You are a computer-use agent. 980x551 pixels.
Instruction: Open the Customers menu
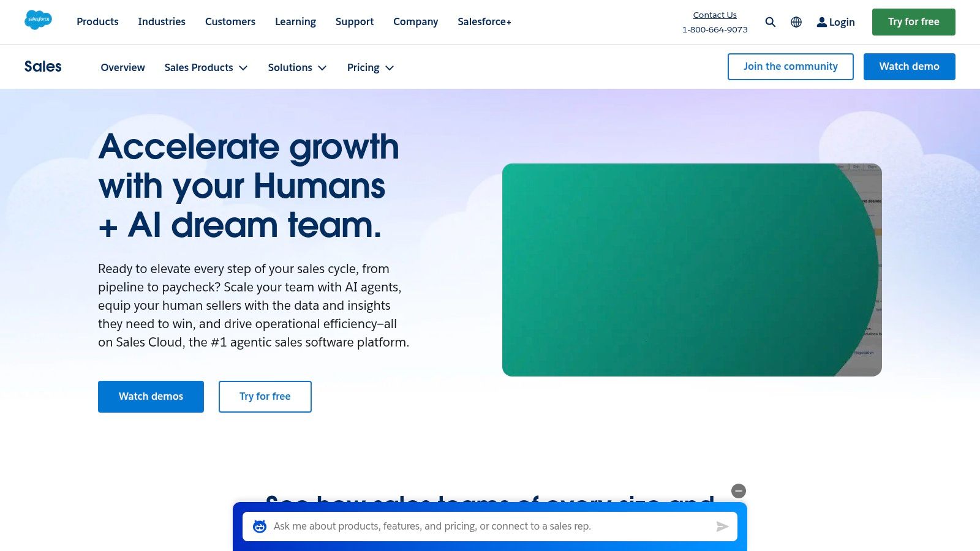[x=230, y=21]
